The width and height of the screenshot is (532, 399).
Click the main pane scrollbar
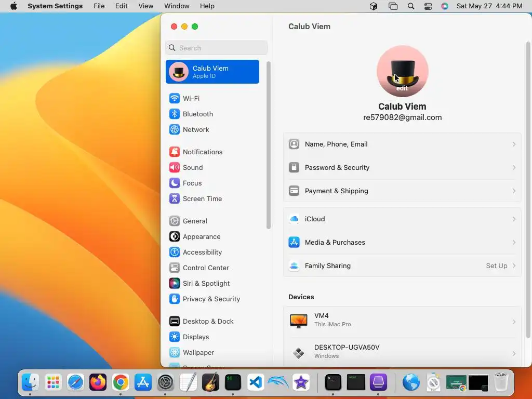point(528,190)
